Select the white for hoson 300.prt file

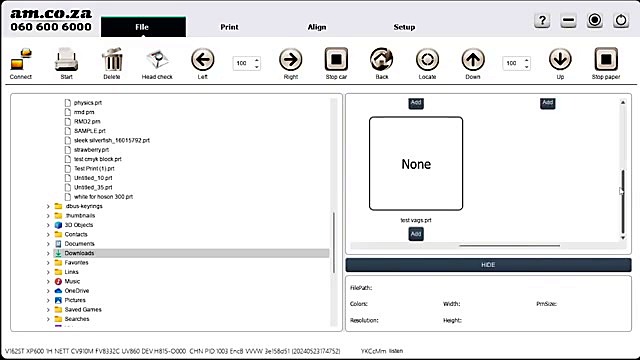tap(103, 196)
